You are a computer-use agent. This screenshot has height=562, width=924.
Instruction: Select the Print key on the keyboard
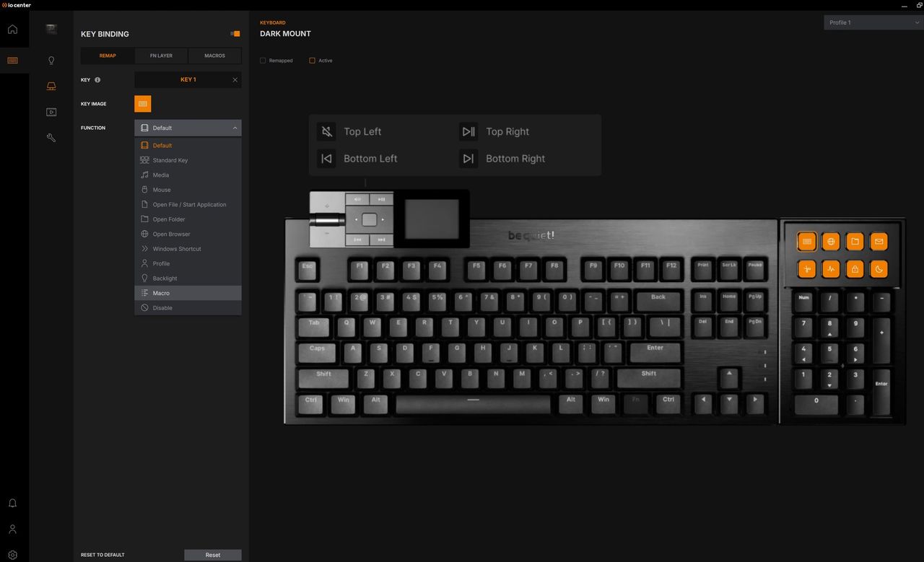coord(703,270)
